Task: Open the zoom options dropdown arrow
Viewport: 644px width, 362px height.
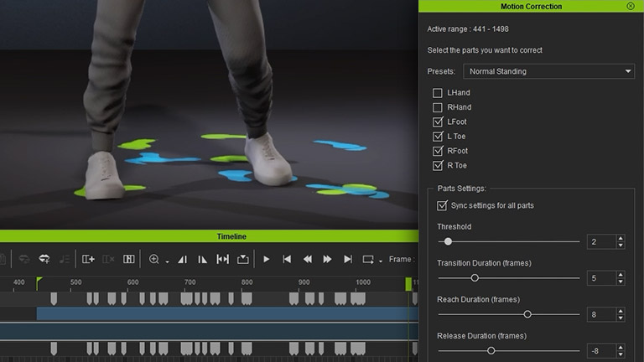Action: coord(166,261)
